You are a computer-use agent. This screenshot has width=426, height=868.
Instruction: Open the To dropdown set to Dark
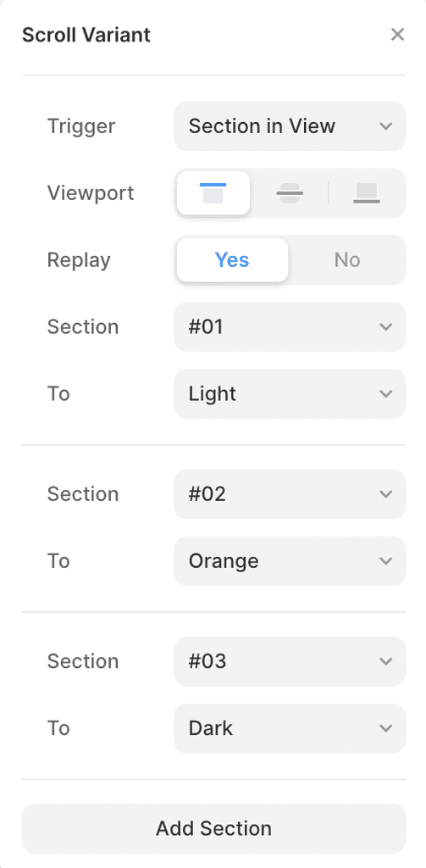[290, 728]
